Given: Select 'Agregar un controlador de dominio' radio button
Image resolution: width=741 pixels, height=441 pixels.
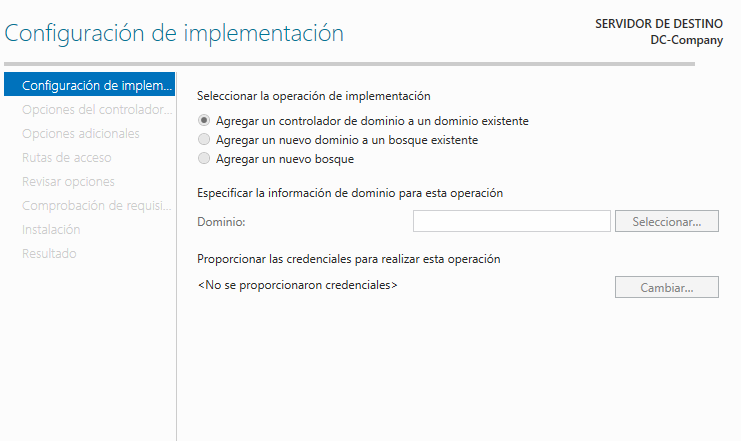Looking at the screenshot, I should pyautogui.click(x=204, y=121).
